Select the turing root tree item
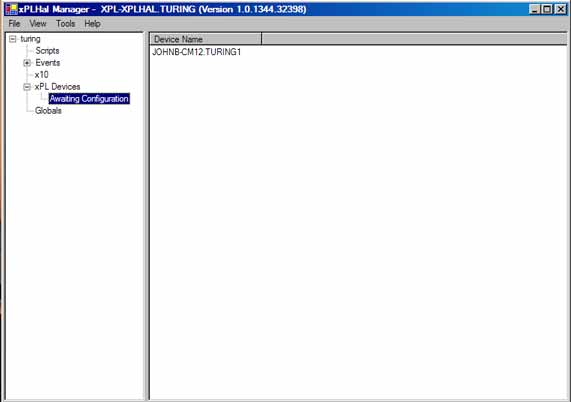The height and width of the screenshot is (402, 571). tap(30, 39)
